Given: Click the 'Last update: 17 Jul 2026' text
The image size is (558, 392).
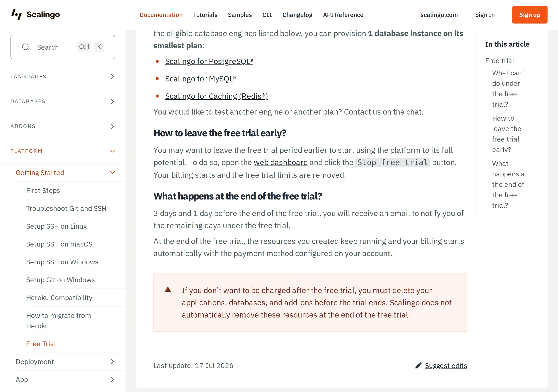Looking at the screenshot, I should coord(193,365).
